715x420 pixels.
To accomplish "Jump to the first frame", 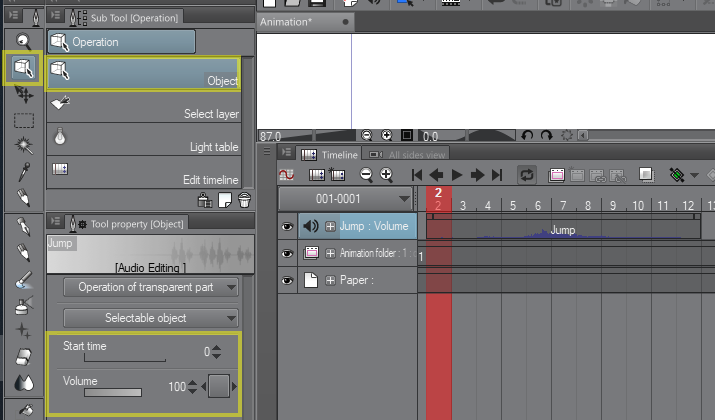I will 416,175.
